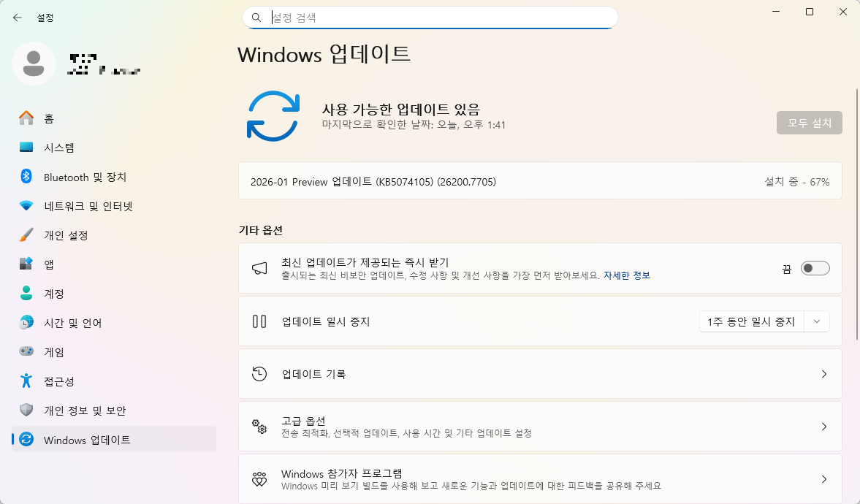
Task: Expand 고급 옵션 chevron
Action: pos(823,426)
